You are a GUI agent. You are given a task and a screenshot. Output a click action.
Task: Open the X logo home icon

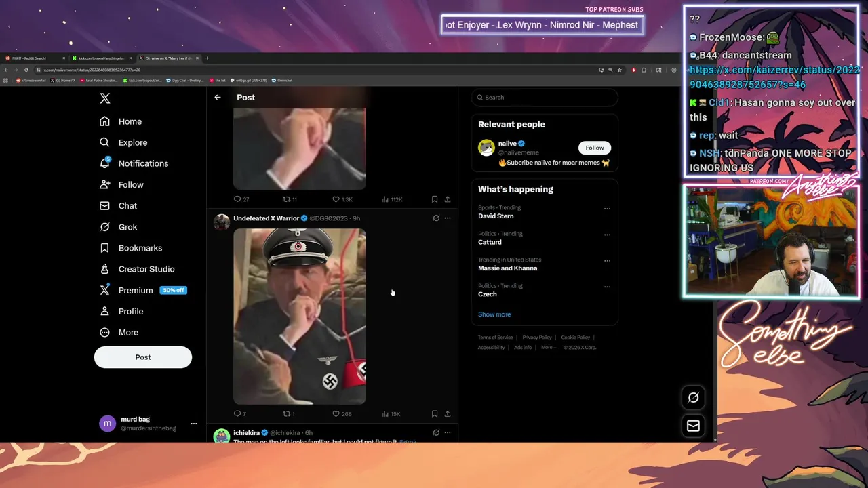click(105, 98)
